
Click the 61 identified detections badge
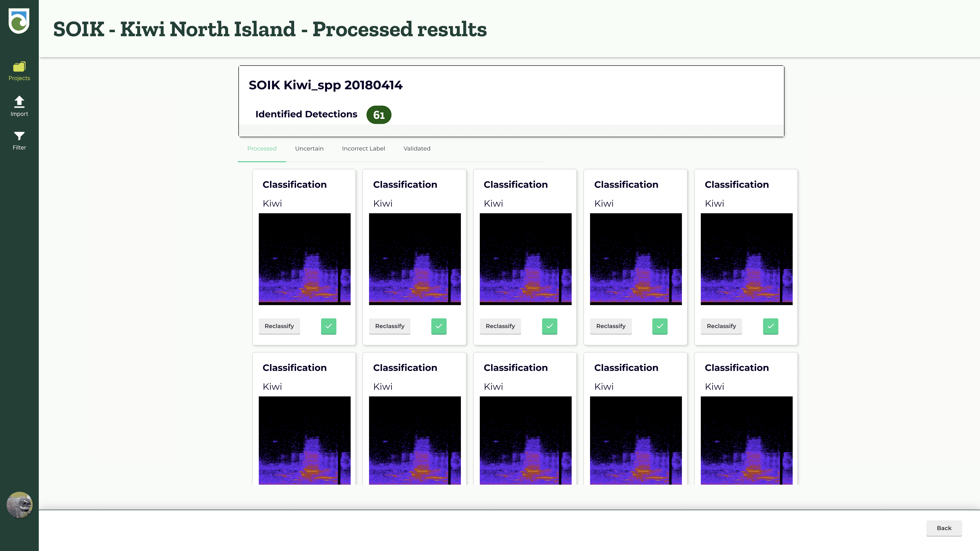click(379, 115)
